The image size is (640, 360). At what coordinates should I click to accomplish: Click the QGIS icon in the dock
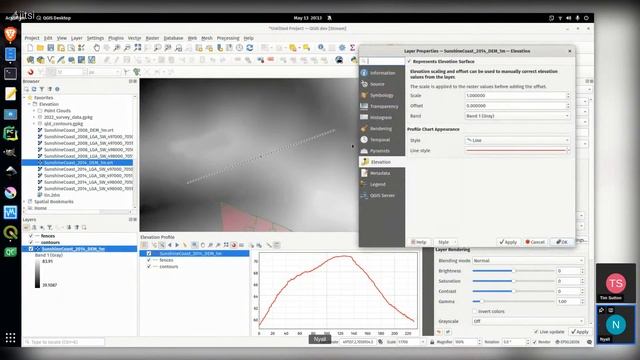(10, 233)
